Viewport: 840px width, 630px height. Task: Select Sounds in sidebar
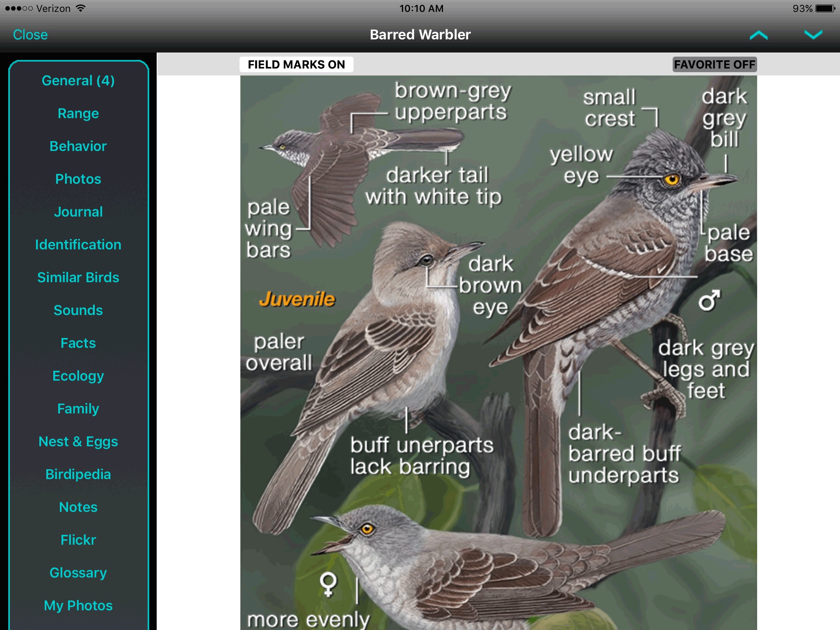[x=78, y=310]
